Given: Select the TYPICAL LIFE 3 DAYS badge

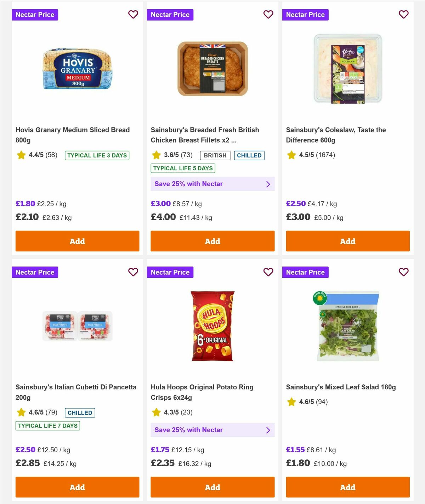Looking at the screenshot, I should [97, 155].
